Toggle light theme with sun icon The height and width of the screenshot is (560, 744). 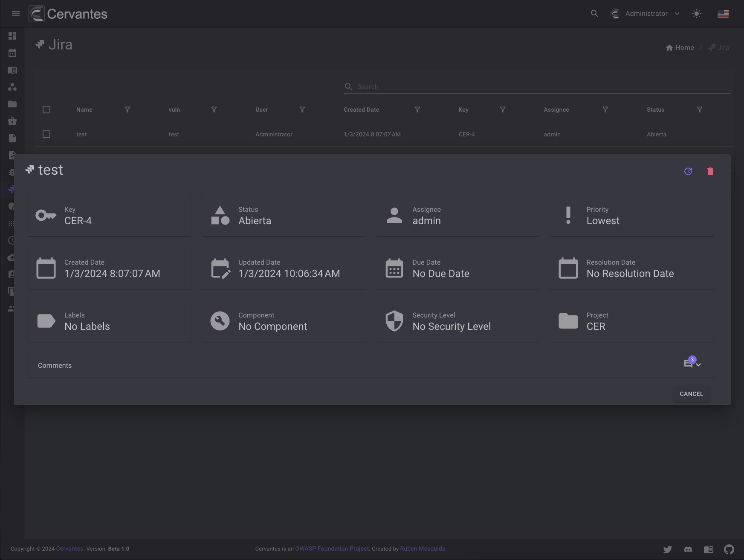click(x=697, y=14)
